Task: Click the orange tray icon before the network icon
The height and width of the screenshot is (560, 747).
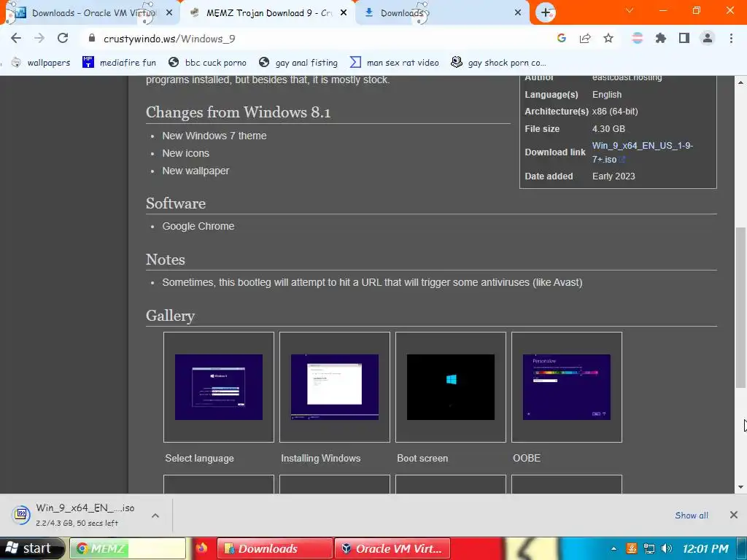Action: click(x=631, y=548)
